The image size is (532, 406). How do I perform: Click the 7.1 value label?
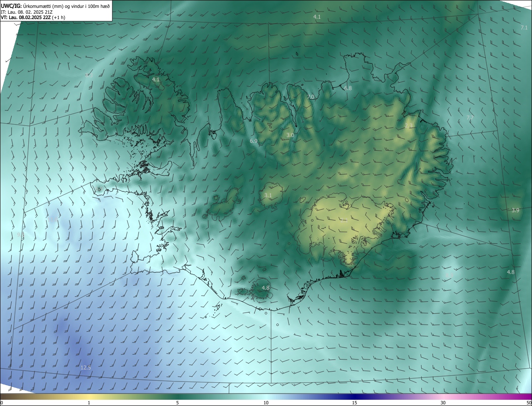[524, 27]
